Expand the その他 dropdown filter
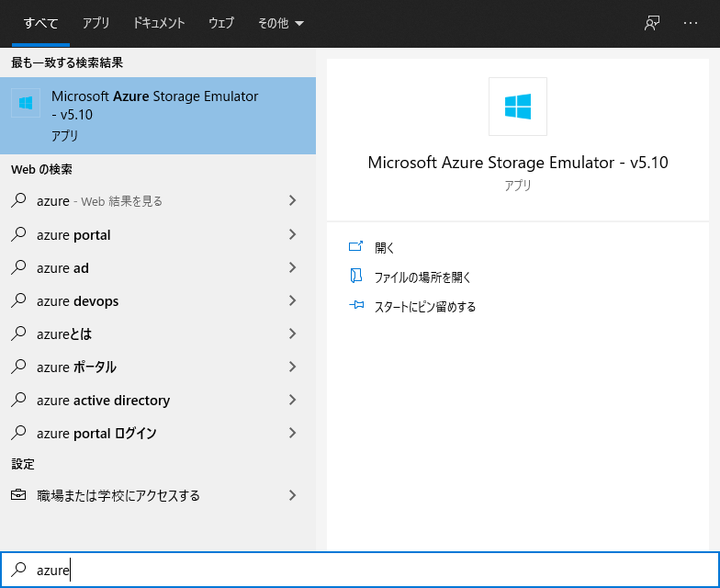 click(x=281, y=23)
